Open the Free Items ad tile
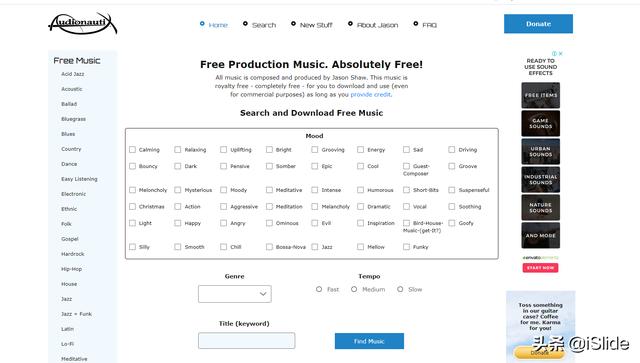Image resolution: width=640 pixels, height=363 pixels. (540, 95)
